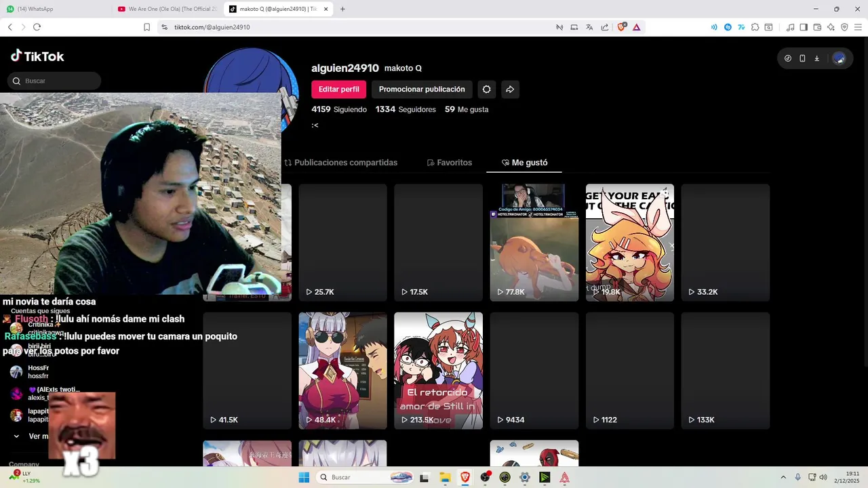Select the Me gustó tab
The height and width of the screenshot is (488, 868).
point(524,163)
